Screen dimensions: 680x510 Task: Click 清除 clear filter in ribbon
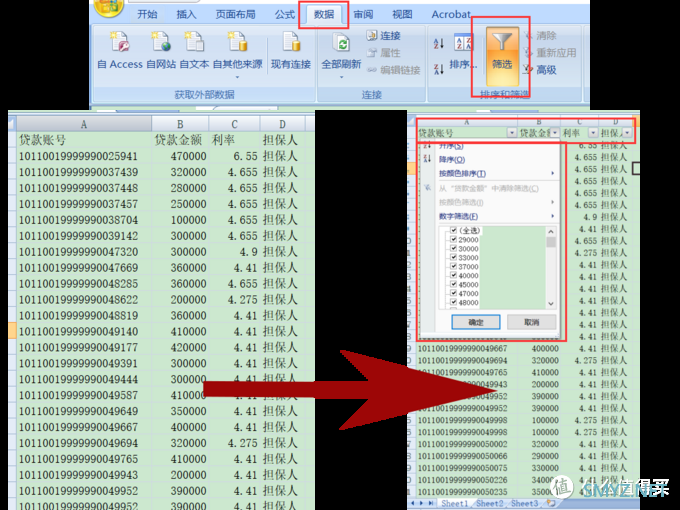coord(540,36)
